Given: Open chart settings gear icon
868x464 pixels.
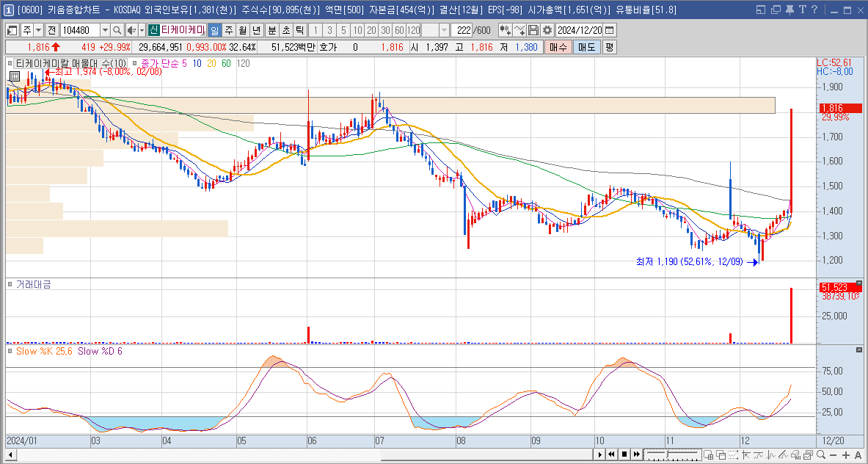Looking at the screenshot, I should coord(547,30).
